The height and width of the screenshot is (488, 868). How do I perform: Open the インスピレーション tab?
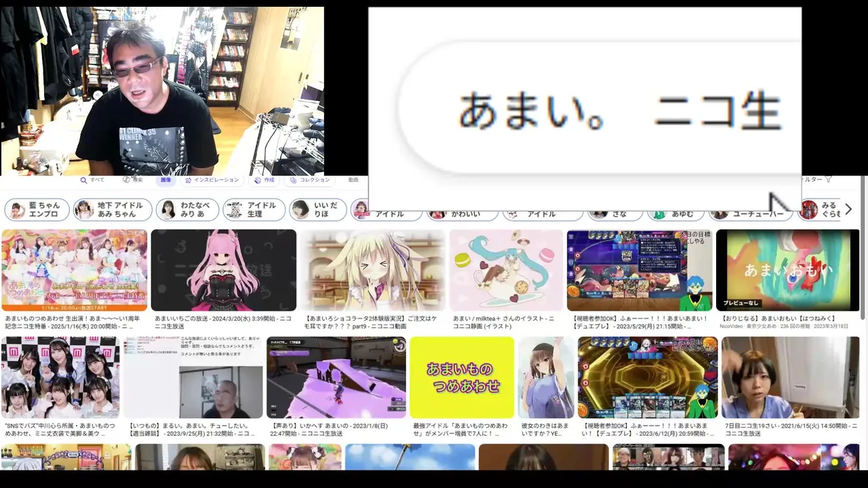(211, 180)
